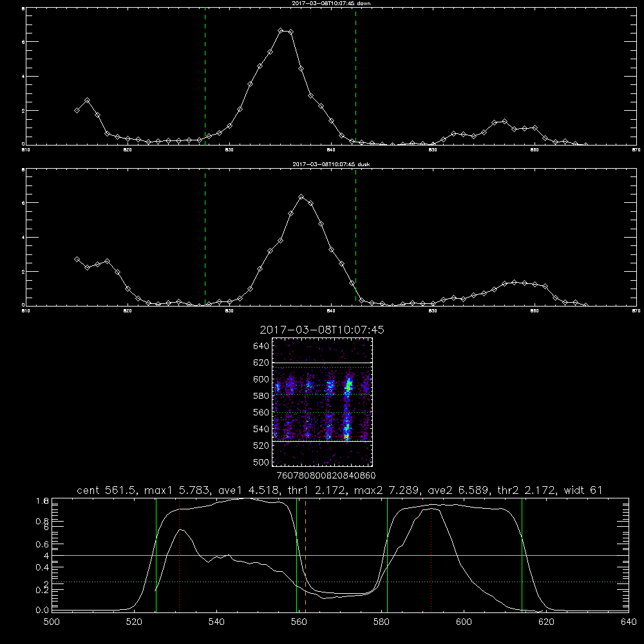This screenshot has width=644, height=644.
Task: Click the dusk plot title with timestamp
Action: click(332, 164)
